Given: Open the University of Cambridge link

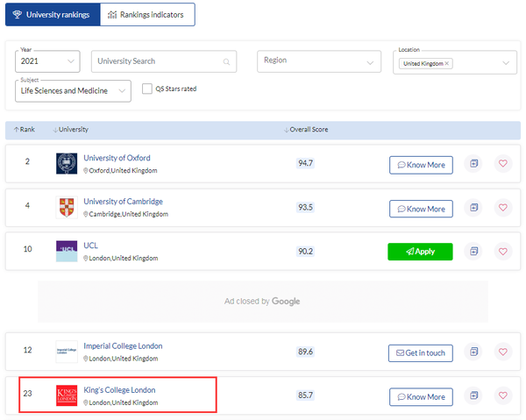Looking at the screenshot, I should pos(123,202).
